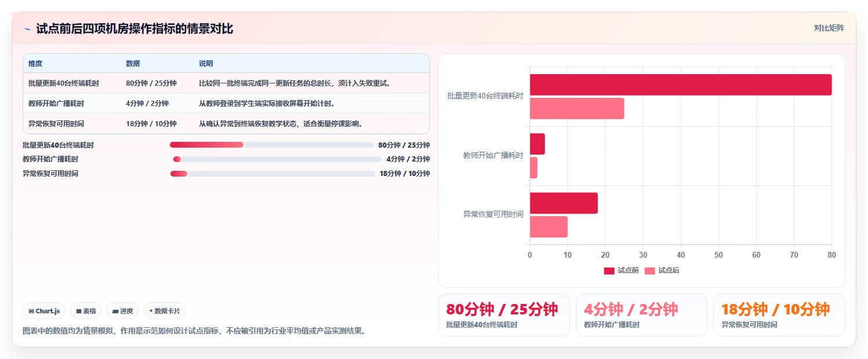Click the x-axis tick 50
The image size is (868, 359).
719,255
